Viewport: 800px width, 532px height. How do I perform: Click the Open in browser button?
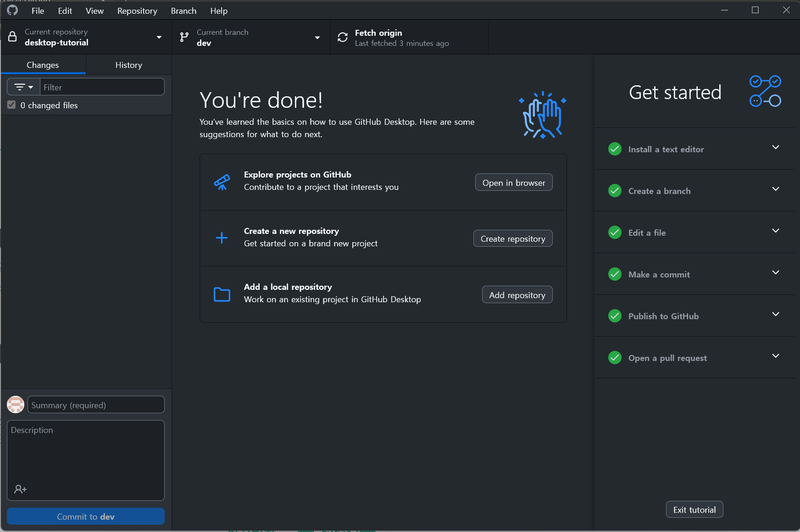pyautogui.click(x=513, y=182)
